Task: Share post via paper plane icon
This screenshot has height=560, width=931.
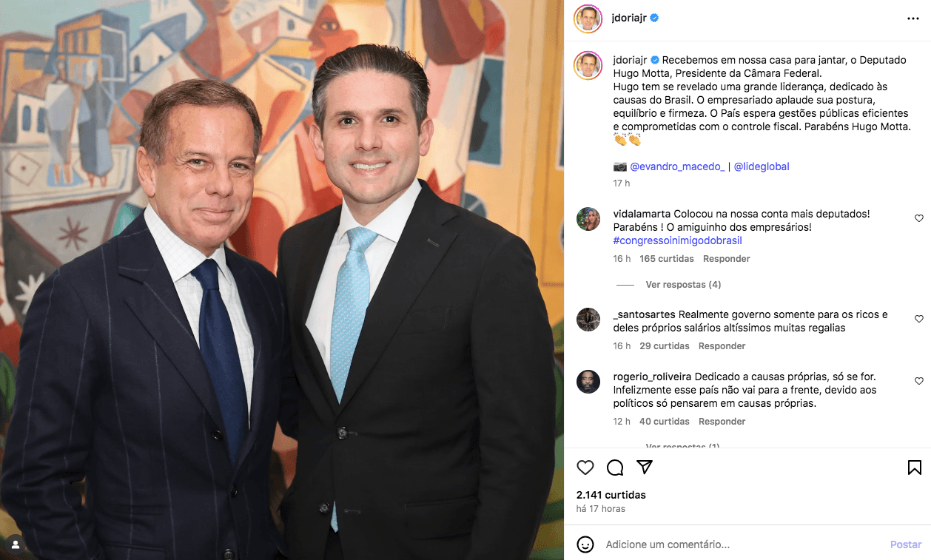Action: pos(645,468)
